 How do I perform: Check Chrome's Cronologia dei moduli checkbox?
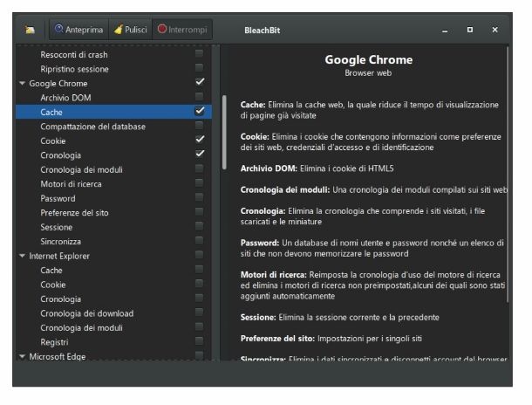point(200,168)
